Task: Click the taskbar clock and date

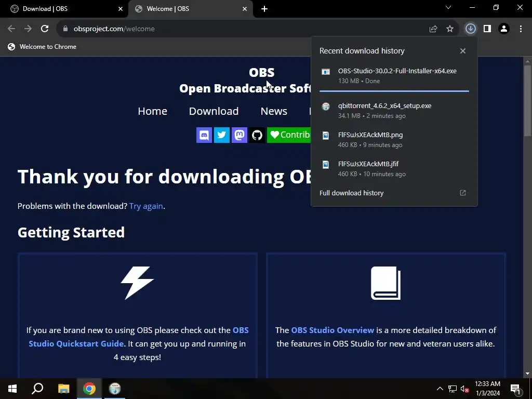Action: click(487, 389)
